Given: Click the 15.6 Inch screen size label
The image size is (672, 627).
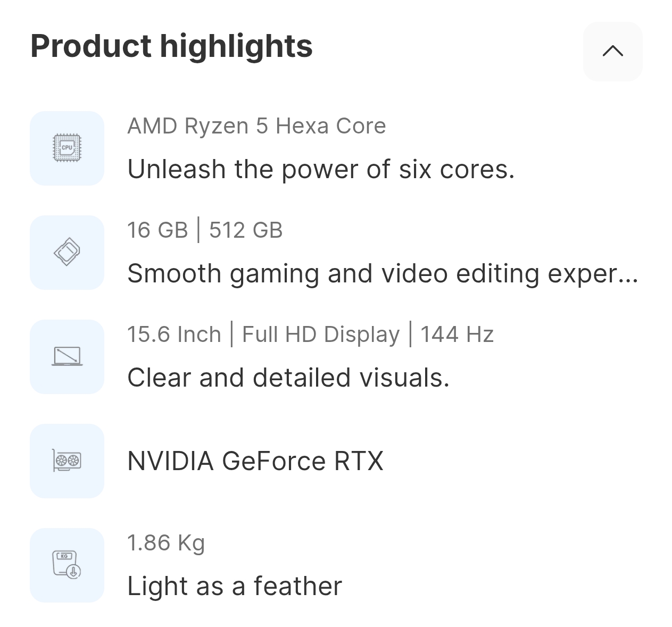Looking at the screenshot, I should coord(174,335).
